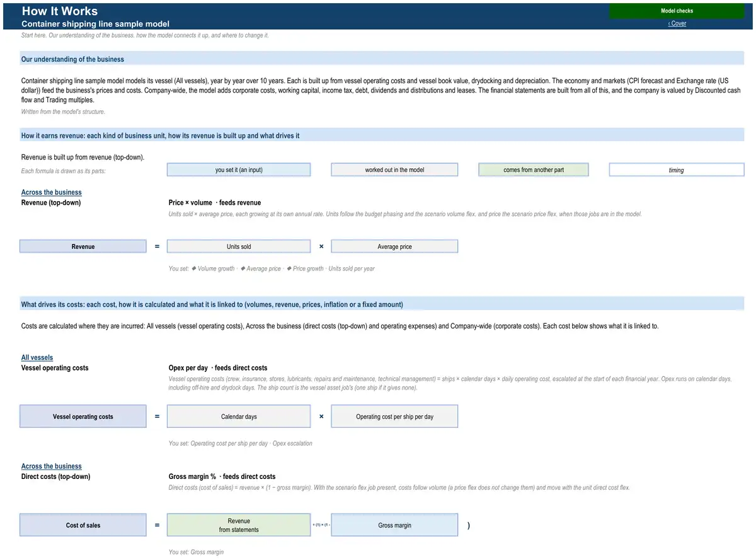Select the 'You set: Gross margin' note
Viewport: 756px width, 559px height.
pyautogui.click(x=196, y=552)
